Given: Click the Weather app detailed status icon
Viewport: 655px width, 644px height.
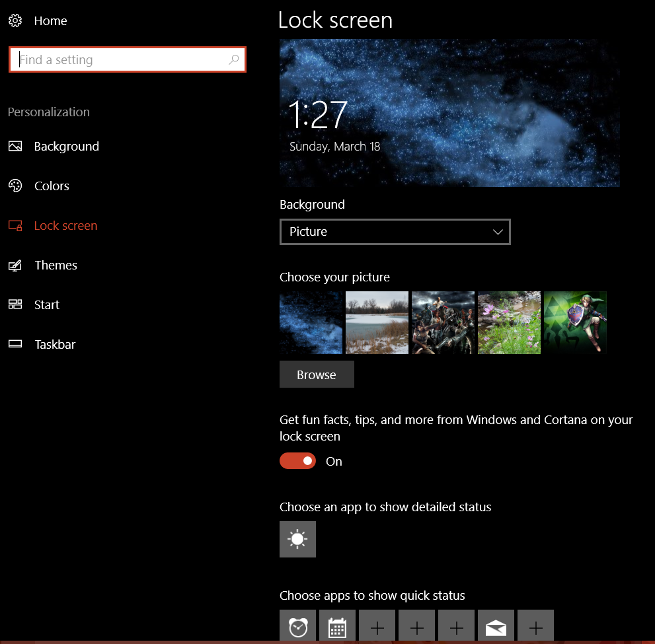Looking at the screenshot, I should click(x=297, y=539).
